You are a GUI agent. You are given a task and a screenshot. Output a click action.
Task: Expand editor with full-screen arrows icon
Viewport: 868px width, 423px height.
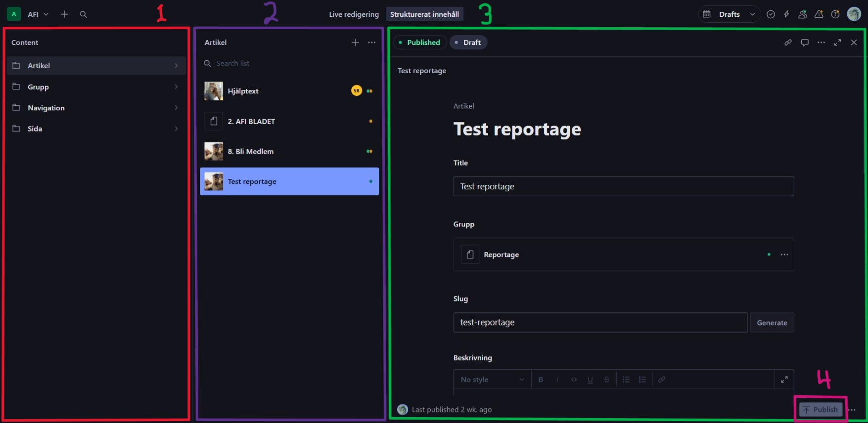[837, 42]
